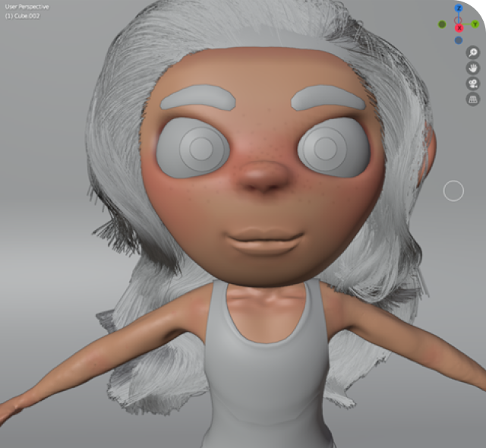Viewport: 486px width, 448px height.
Task: Click the hollow red negative X axis circle
Action: click(457, 20)
